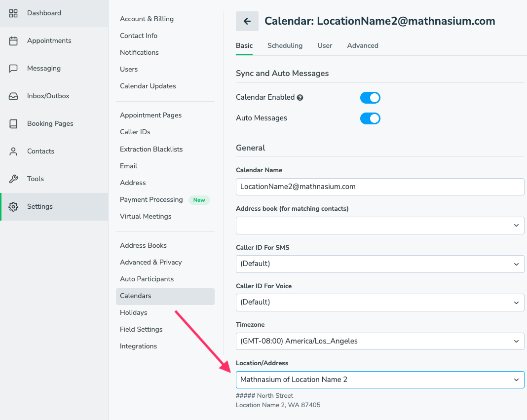Open Messaging in the main sidebar
Viewport: 527px width, 420px height.
pos(54,68)
